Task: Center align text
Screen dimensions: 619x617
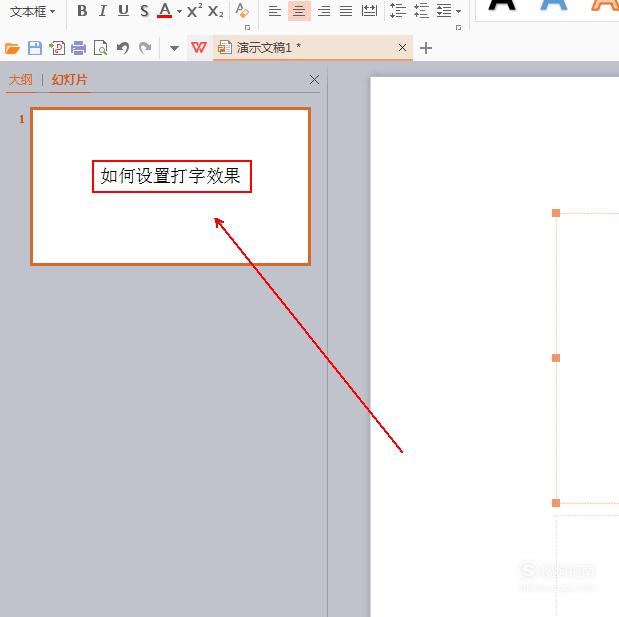Action: click(x=299, y=11)
